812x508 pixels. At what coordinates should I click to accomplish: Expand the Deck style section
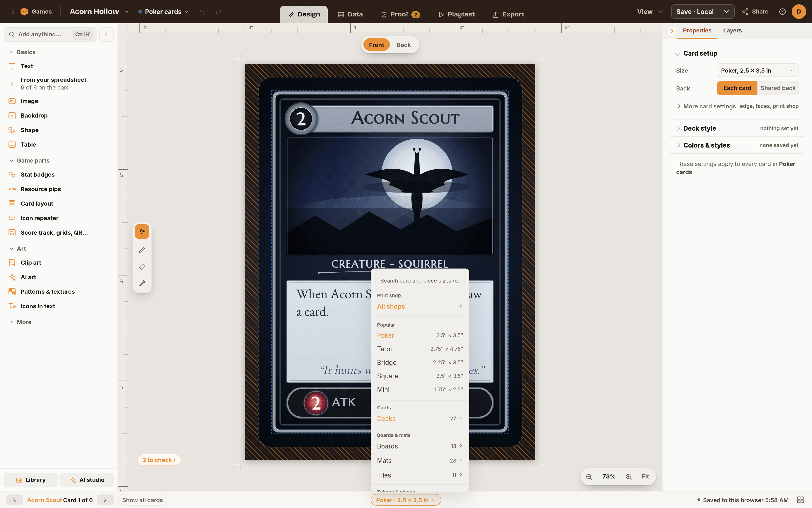pos(737,128)
